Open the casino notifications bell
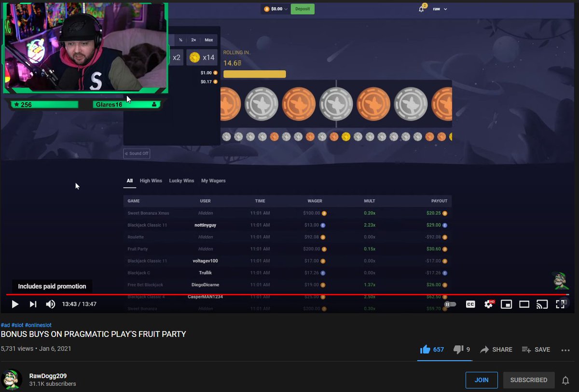The width and height of the screenshot is (579, 392). pos(422,9)
